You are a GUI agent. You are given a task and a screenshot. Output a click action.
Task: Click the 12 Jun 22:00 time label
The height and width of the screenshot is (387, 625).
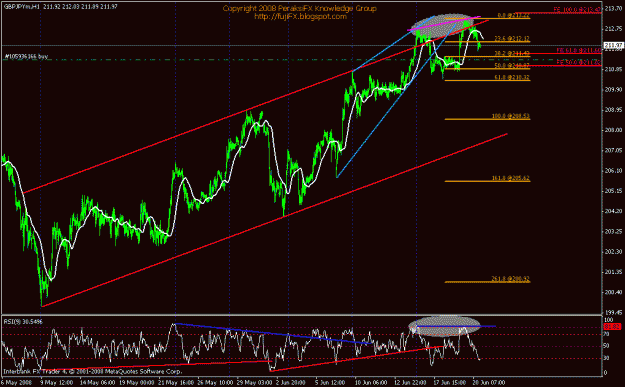pyautogui.click(x=411, y=383)
